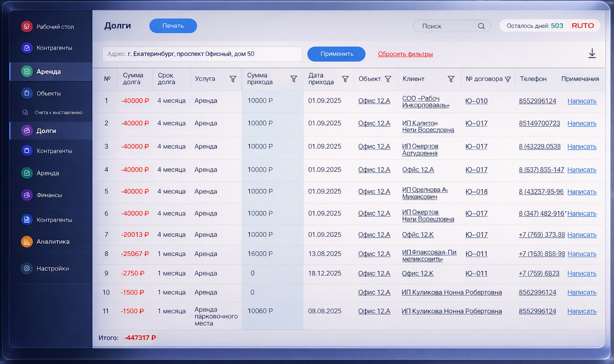The image size is (614, 364).
Task: Open Контрагенты directly below Долги
Action: pos(51,151)
